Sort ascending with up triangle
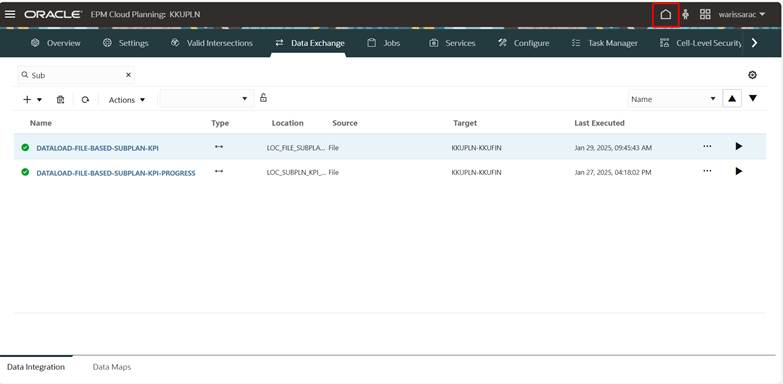The width and height of the screenshot is (783, 384). [x=732, y=99]
